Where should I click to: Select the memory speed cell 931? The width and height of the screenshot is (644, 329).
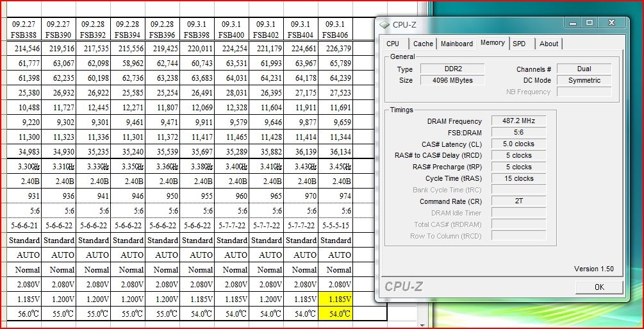pos(24,196)
